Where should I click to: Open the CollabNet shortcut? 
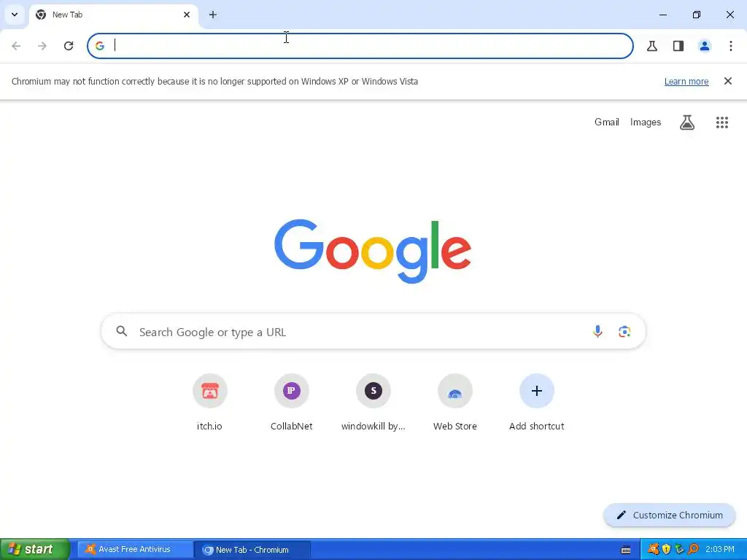(292, 403)
